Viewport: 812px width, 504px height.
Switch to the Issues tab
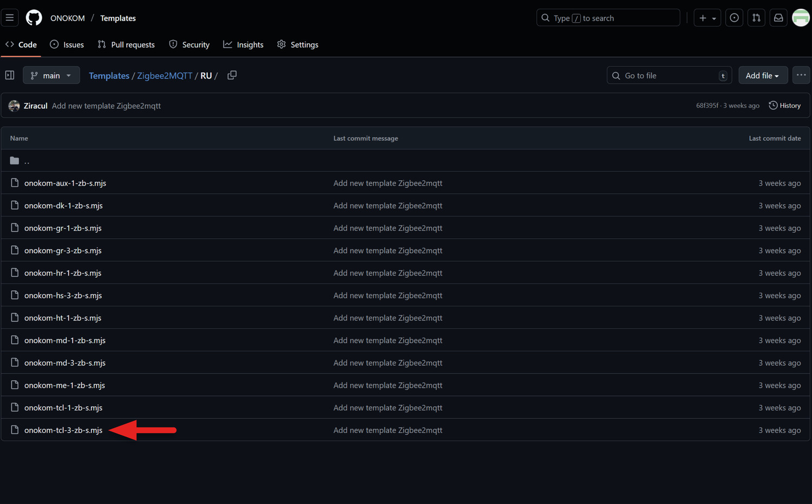point(67,44)
